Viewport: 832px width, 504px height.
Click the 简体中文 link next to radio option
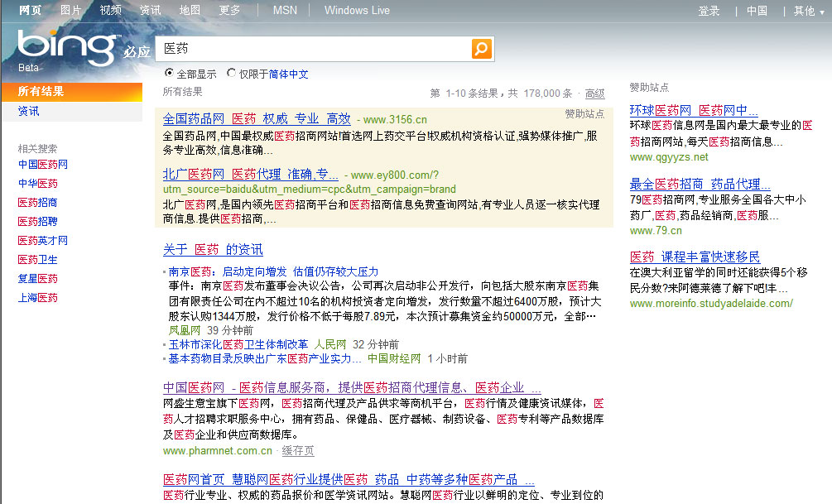click(289, 74)
